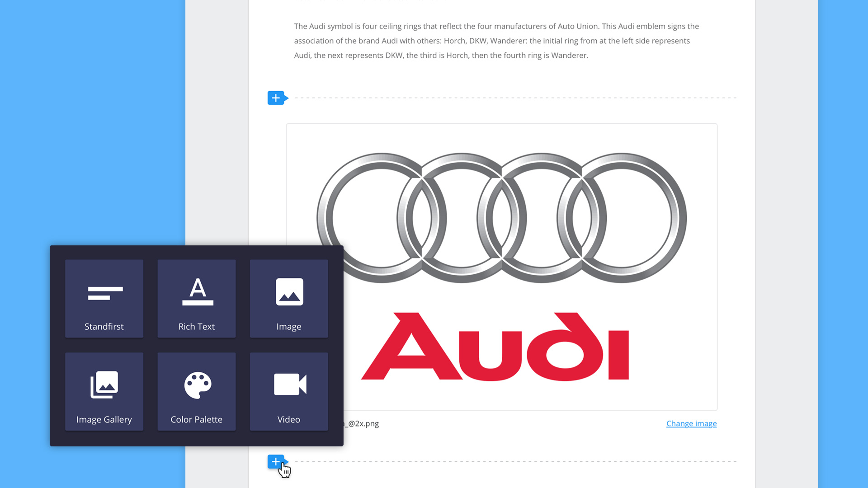This screenshot has height=488, width=868.
Task: Add a Color Palette block
Action: click(x=196, y=391)
